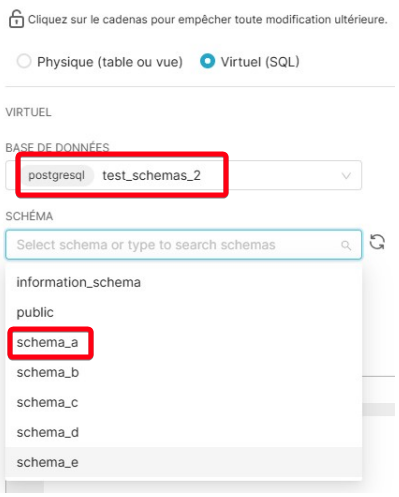Click the VIRTUEL section heading

(x=28, y=112)
